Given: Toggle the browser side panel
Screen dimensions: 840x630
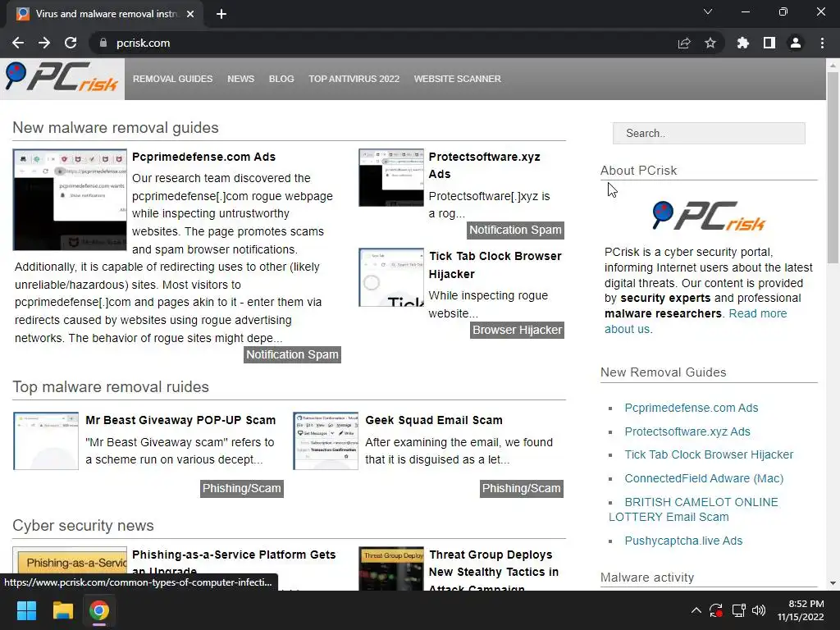Looking at the screenshot, I should pos(769,43).
